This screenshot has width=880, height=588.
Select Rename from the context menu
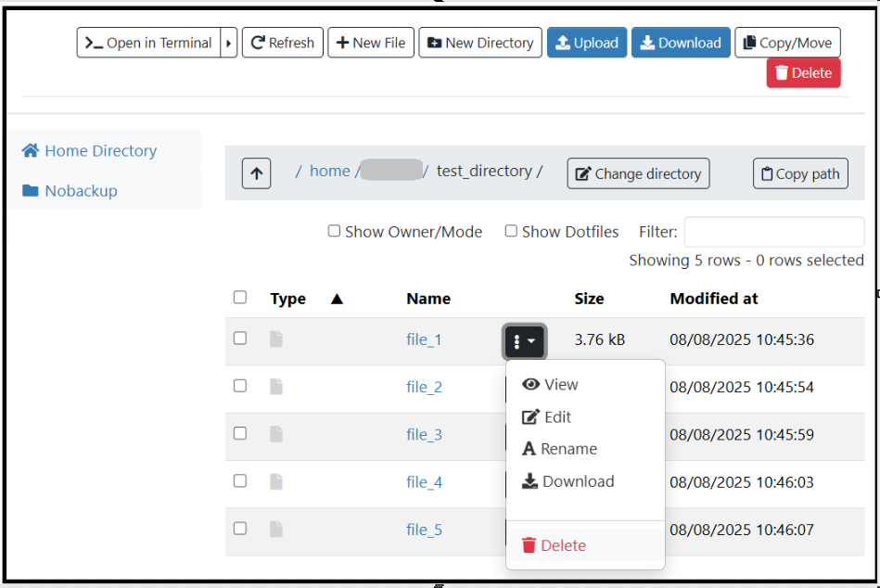(x=559, y=449)
